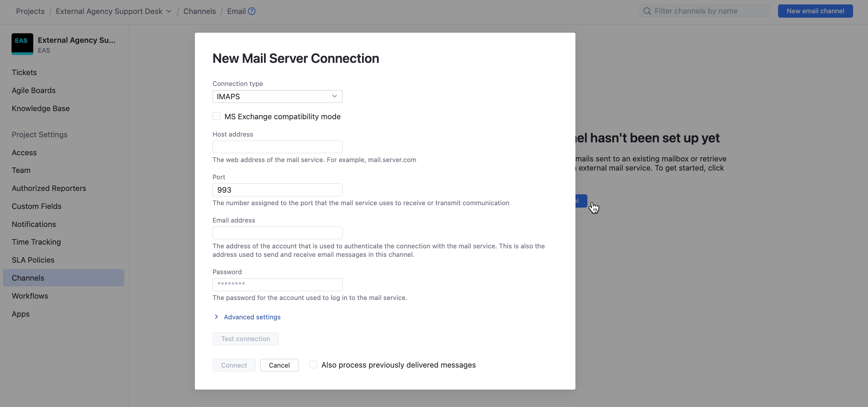Enable MS Exchange compatibility mode
868x407 pixels.
coord(216,116)
